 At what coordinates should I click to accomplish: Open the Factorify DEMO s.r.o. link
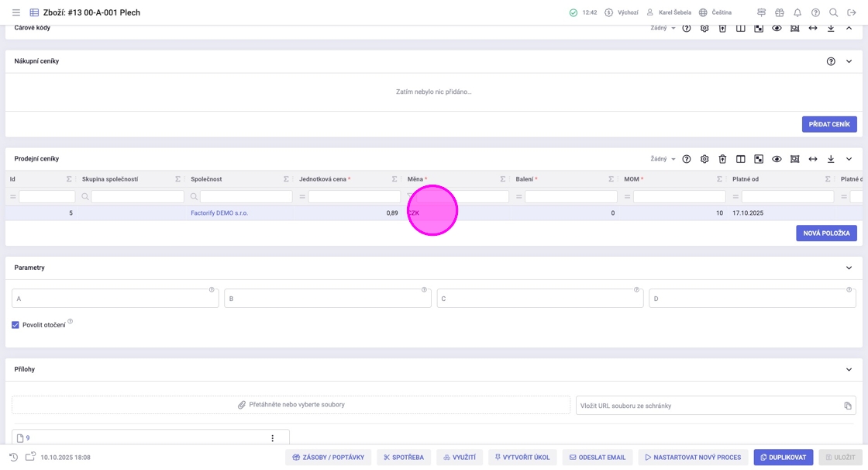click(219, 213)
